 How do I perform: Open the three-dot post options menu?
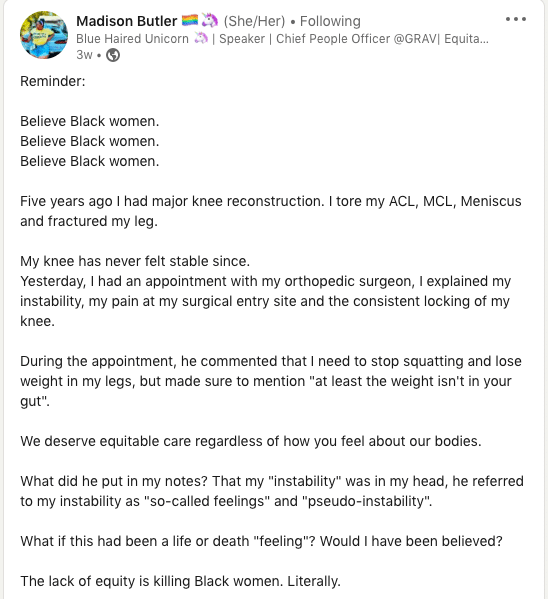(516, 19)
